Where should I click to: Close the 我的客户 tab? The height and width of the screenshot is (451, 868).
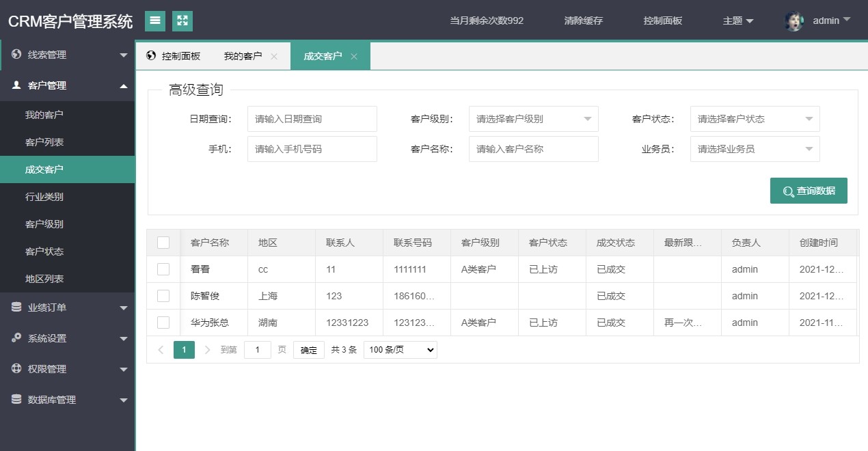click(274, 57)
